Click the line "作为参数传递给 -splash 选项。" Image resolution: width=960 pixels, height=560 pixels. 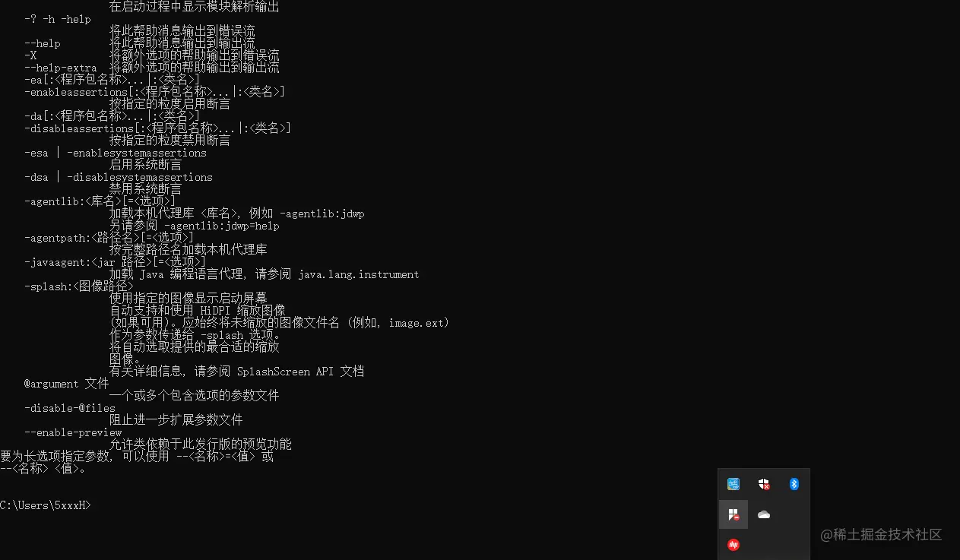(195, 335)
